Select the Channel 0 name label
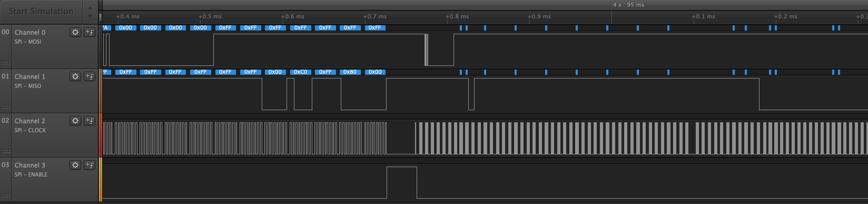 (x=30, y=32)
